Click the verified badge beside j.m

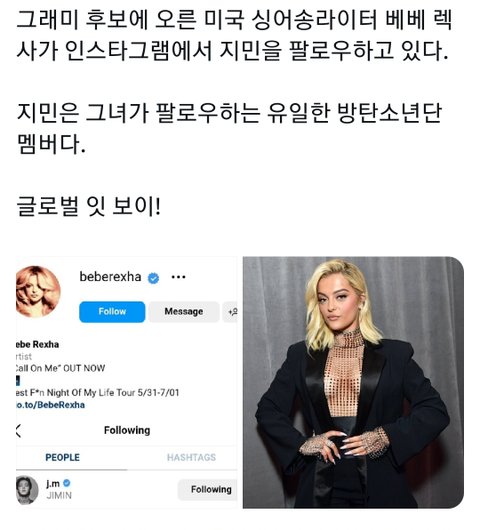pos(67,483)
